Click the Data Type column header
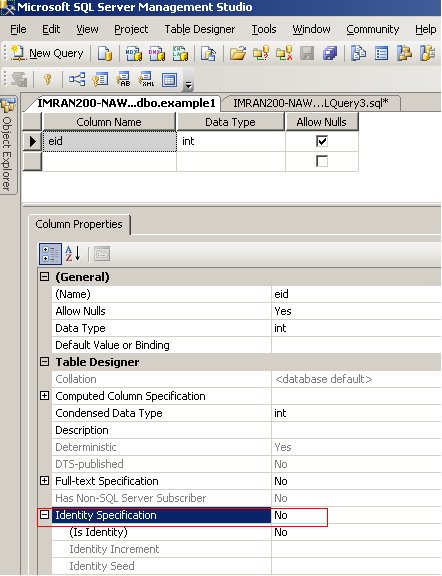The image size is (442, 576). 230,122
